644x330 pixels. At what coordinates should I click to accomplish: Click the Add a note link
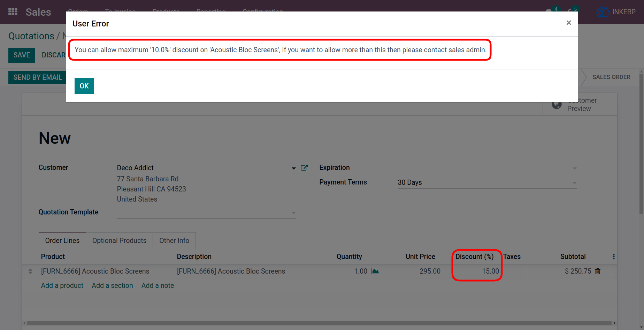(x=158, y=285)
